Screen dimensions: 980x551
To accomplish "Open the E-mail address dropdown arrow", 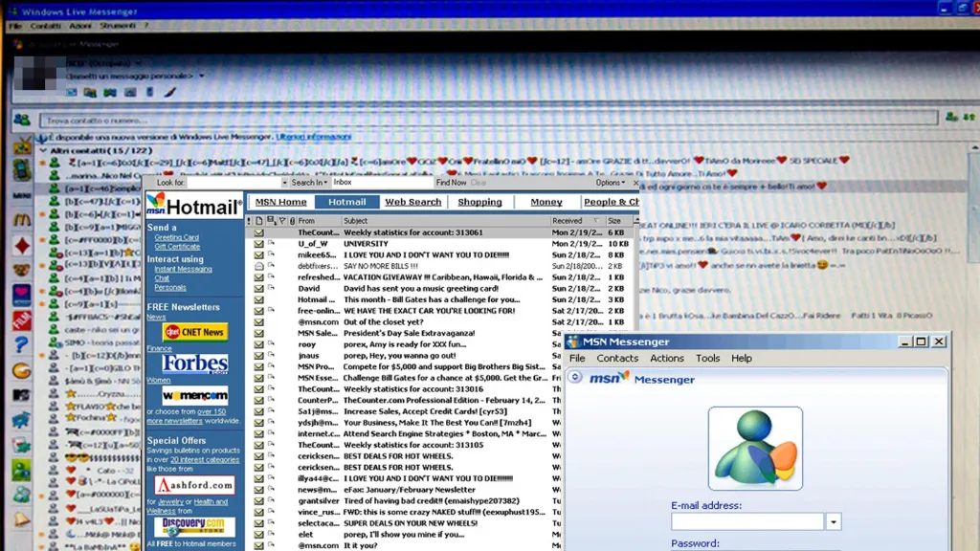I will point(834,522).
